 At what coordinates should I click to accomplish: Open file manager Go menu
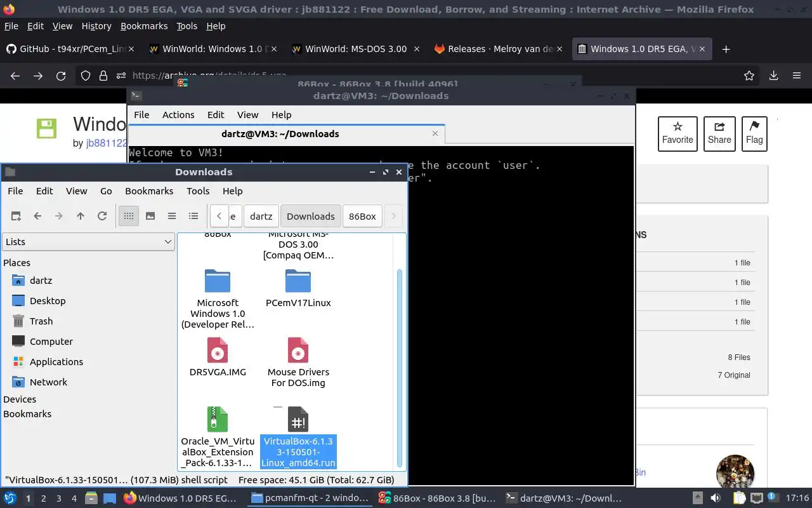[106, 190]
